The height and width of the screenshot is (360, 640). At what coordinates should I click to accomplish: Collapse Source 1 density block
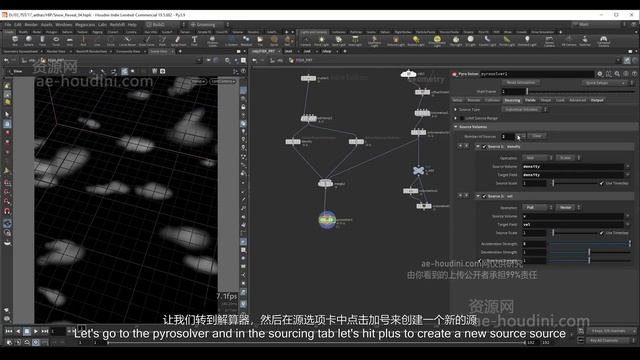click(478, 147)
